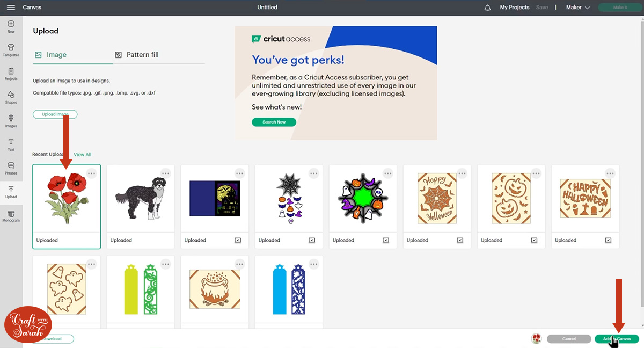The image size is (644, 348).
Task: Click the Make It button
Action: (x=620, y=8)
